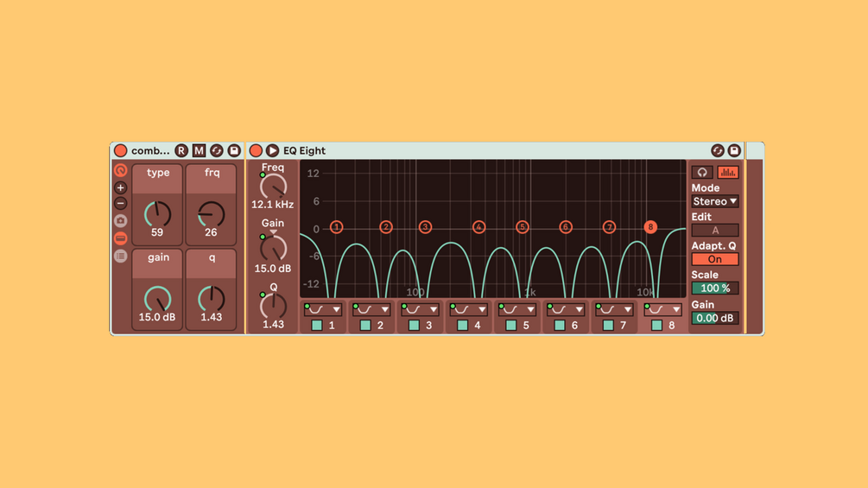
Task: Select filter dot 1 in the EQ display
Action: click(x=336, y=227)
